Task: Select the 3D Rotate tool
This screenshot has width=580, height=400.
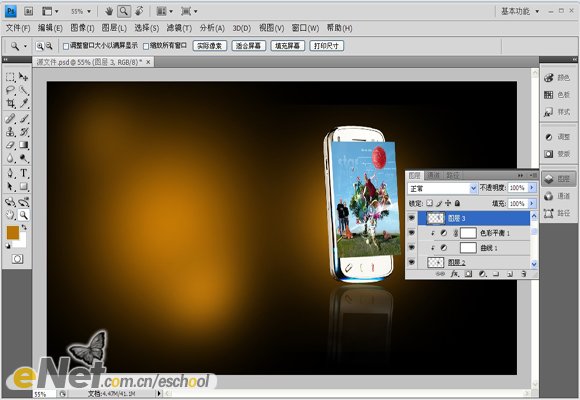Action: [x=10, y=202]
